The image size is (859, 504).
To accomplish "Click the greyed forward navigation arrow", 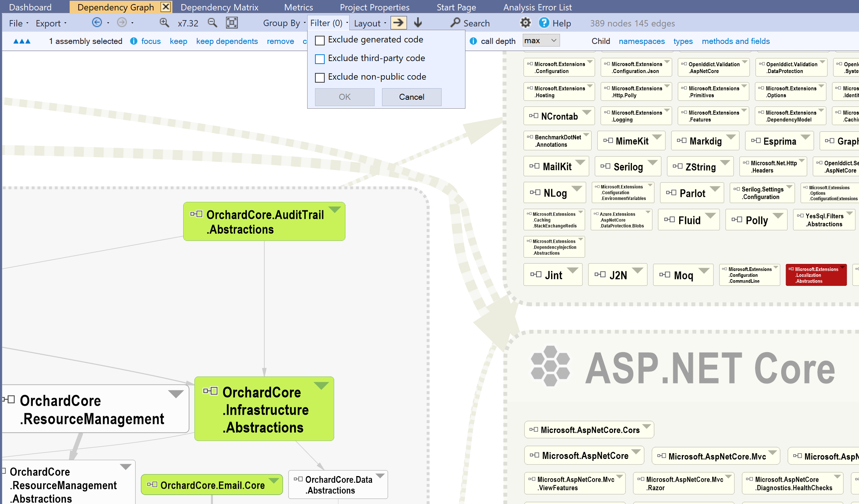I will point(122,23).
